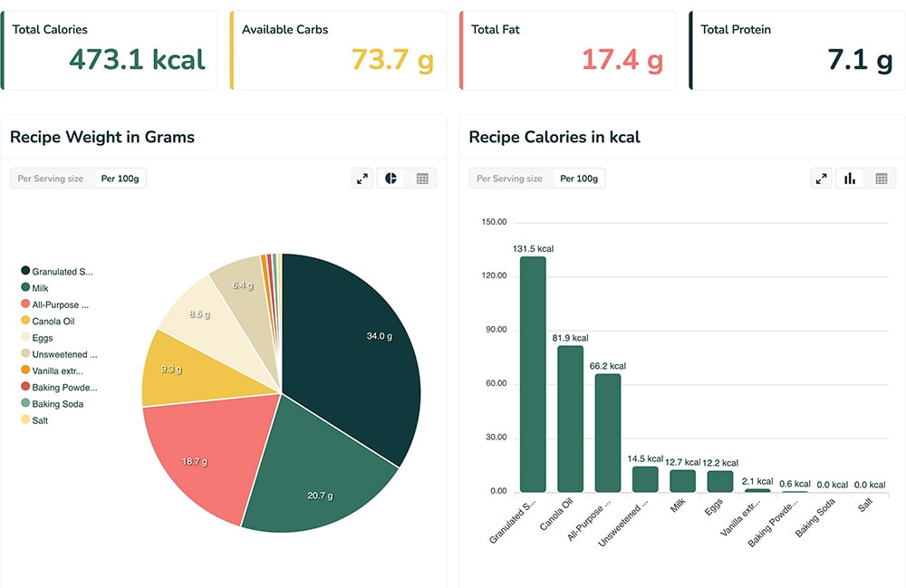Switch Recipe Weight to table view

(421, 178)
